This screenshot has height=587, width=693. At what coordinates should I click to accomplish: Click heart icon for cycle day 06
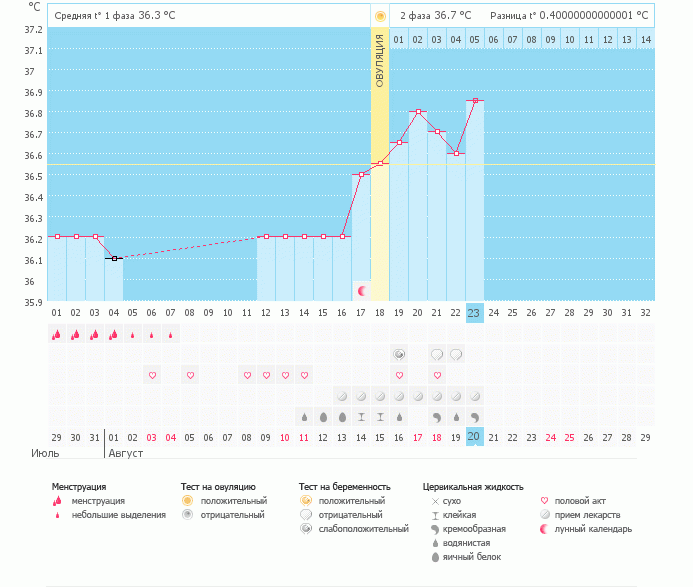(152, 375)
